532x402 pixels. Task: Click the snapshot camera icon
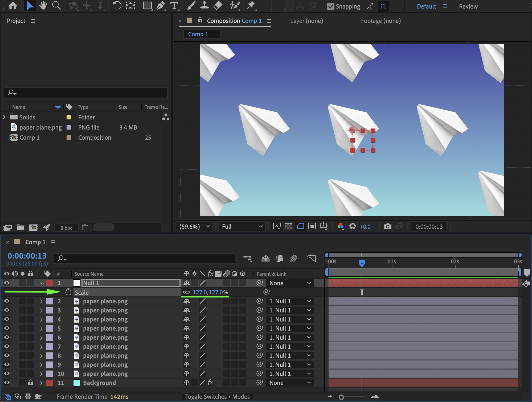387,227
